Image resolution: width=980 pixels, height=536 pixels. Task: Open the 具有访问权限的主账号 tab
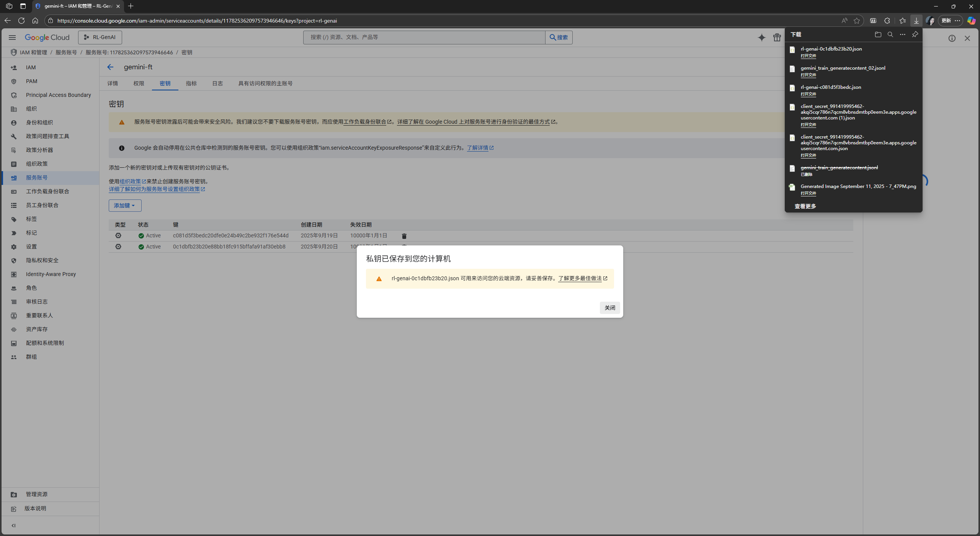coord(265,83)
